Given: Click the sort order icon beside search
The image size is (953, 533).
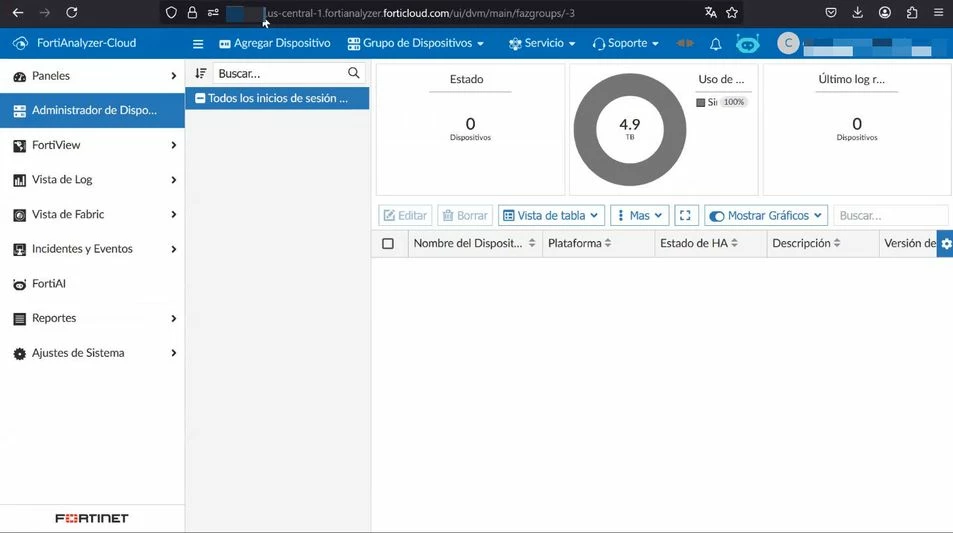Looking at the screenshot, I should point(201,74).
